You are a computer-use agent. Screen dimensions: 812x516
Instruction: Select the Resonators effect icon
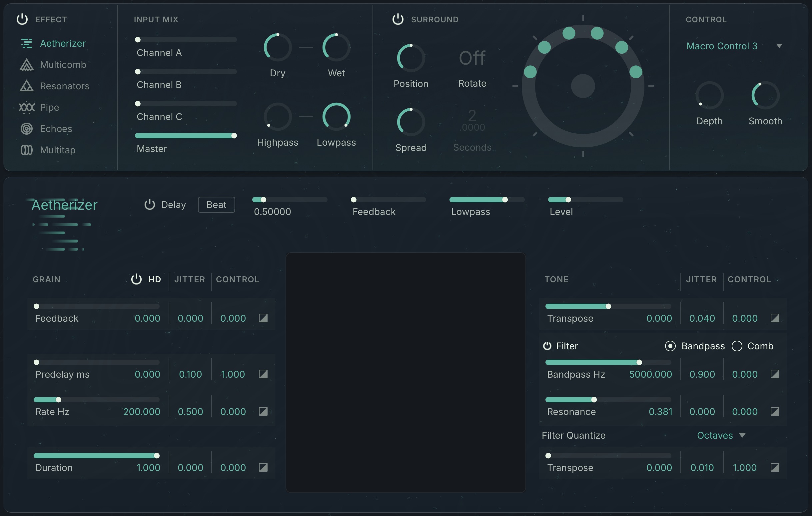tap(26, 86)
